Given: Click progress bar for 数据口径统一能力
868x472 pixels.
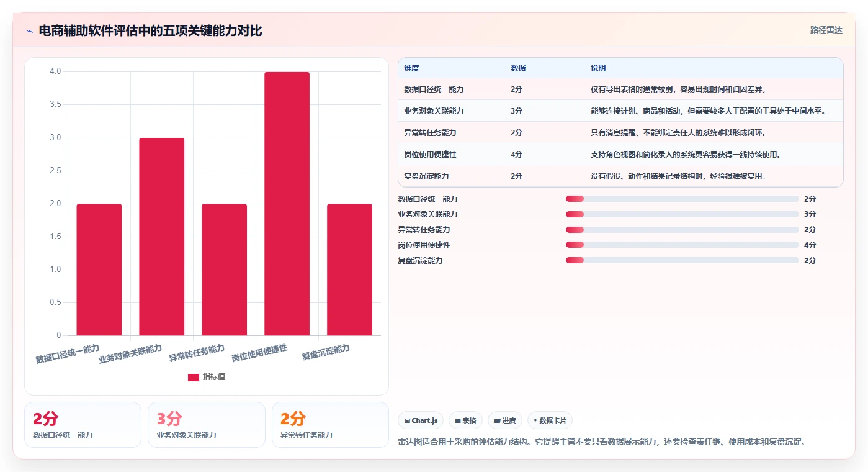Looking at the screenshot, I should tap(682, 199).
